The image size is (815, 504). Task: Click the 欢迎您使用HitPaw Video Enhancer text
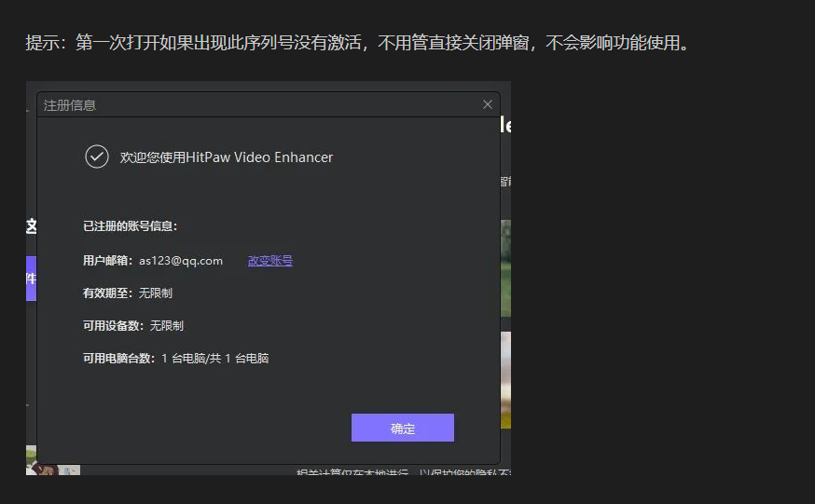227,157
